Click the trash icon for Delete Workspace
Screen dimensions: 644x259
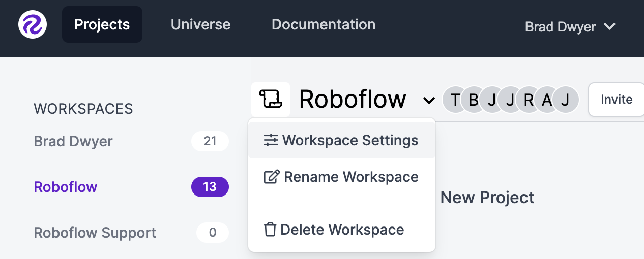point(270,230)
